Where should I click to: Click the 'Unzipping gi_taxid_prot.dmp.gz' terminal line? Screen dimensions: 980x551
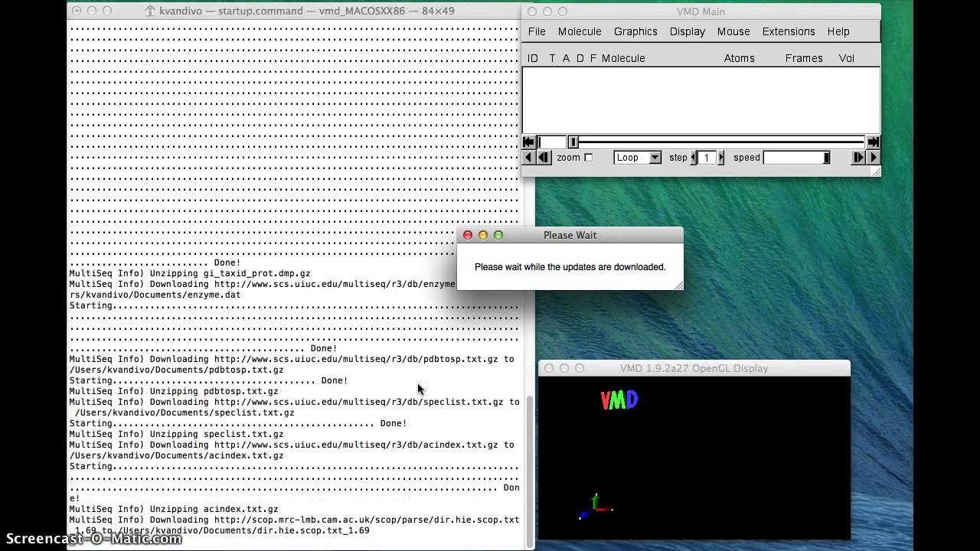(x=190, y=273)
